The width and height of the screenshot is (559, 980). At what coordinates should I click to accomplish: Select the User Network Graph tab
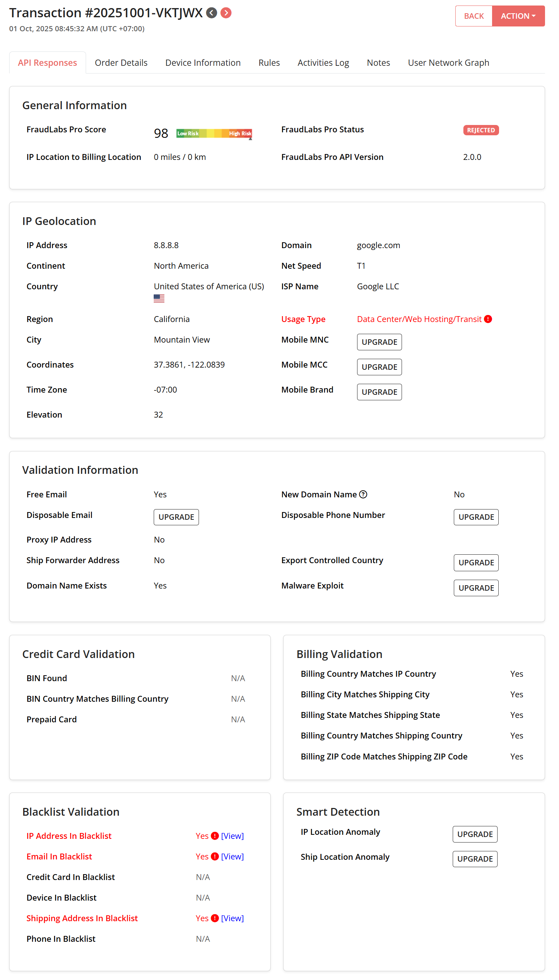coord(448,63)
